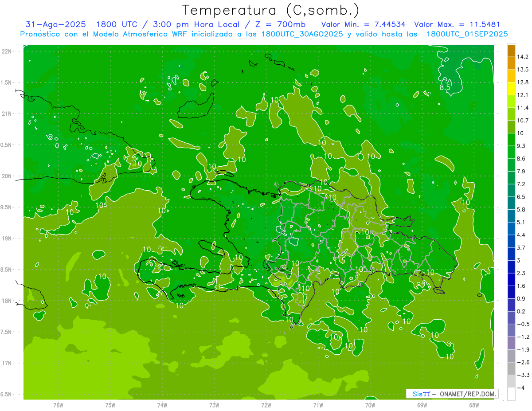Select the gray swatch between -3.3 and -2.6
The image size is (532, 411).
click(511, 368)
